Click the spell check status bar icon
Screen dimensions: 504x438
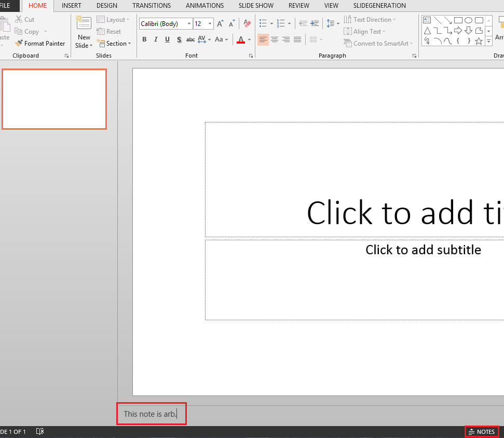(40, 431)
